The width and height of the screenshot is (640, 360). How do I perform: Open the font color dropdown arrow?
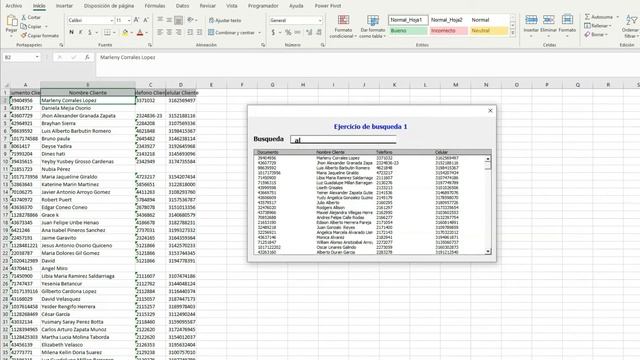coord(147,33)
